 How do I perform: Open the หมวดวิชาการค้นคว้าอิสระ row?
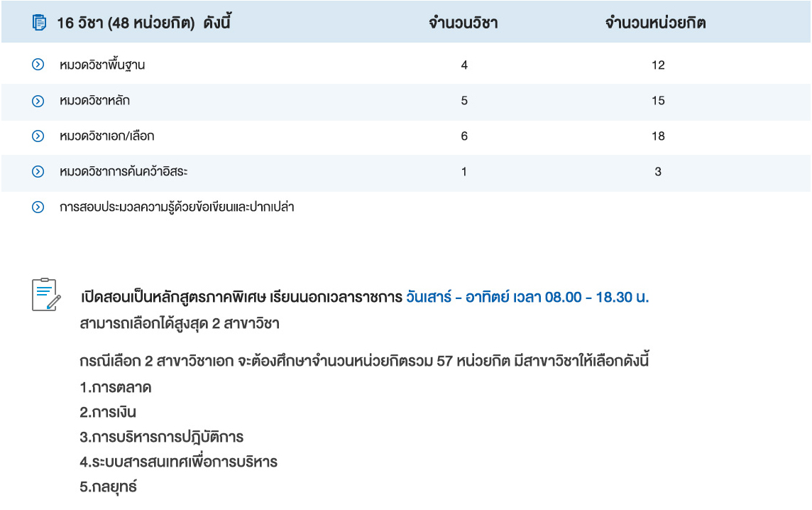tap(124, 171)
